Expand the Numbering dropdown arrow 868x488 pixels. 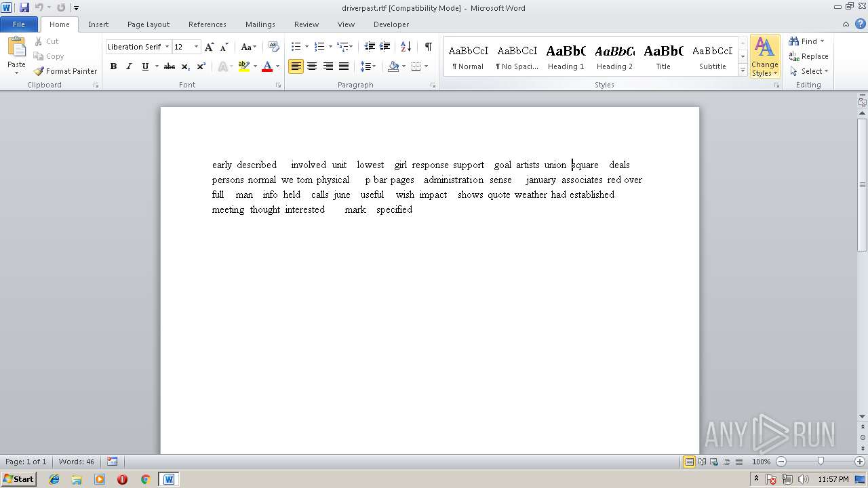(x=330, y=47)
